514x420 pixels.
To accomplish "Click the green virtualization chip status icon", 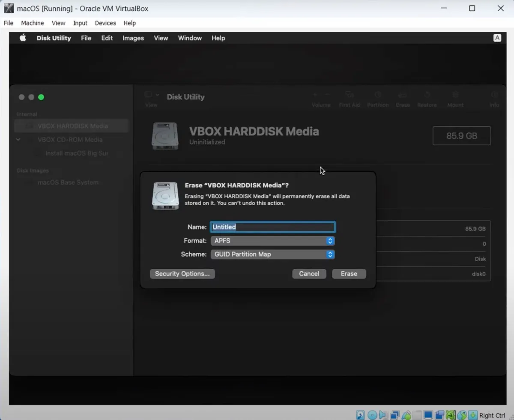I will tap(450, 415).
